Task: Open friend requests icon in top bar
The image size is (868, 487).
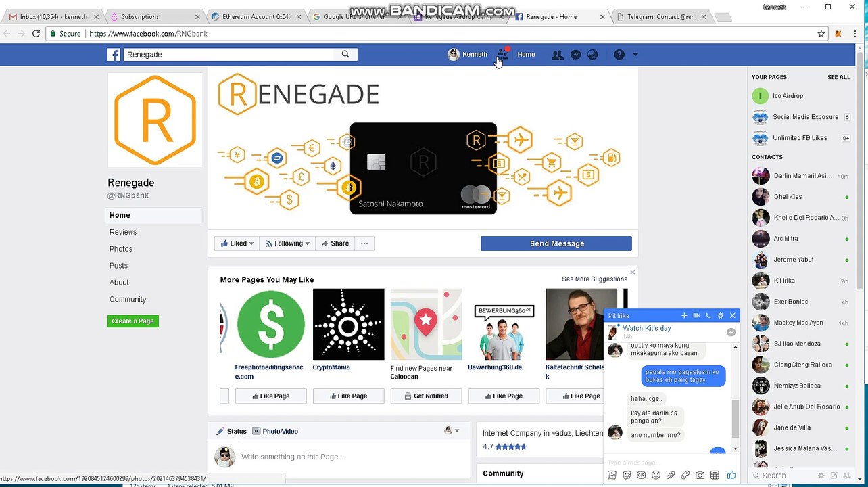Action: (557, 55)
